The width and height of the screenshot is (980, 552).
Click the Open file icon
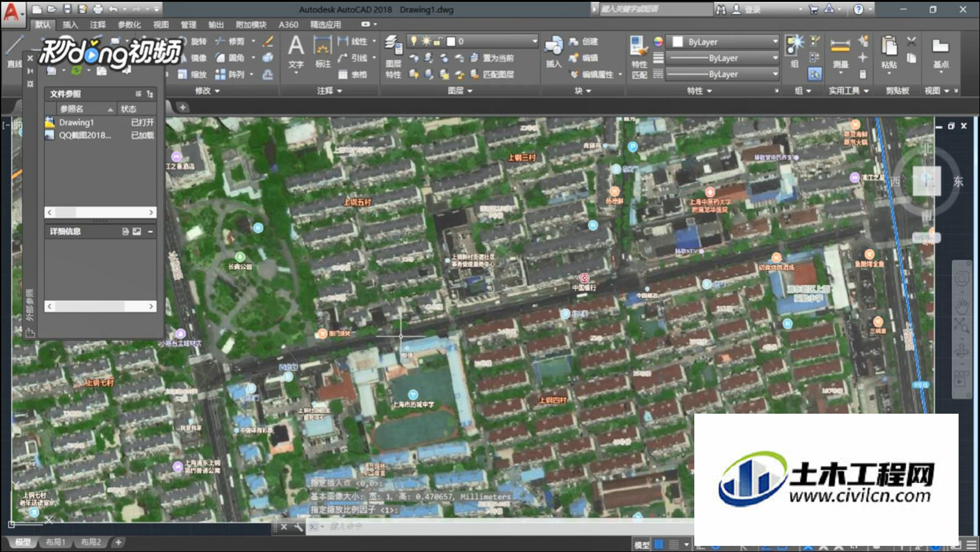click(52, 9)
